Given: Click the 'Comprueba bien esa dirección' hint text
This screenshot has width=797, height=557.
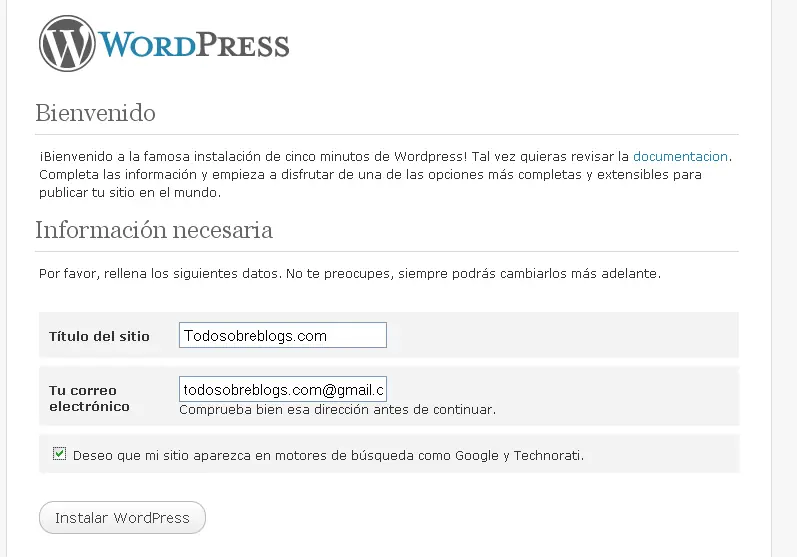Looking at the screenshot, I should [338, 410].
